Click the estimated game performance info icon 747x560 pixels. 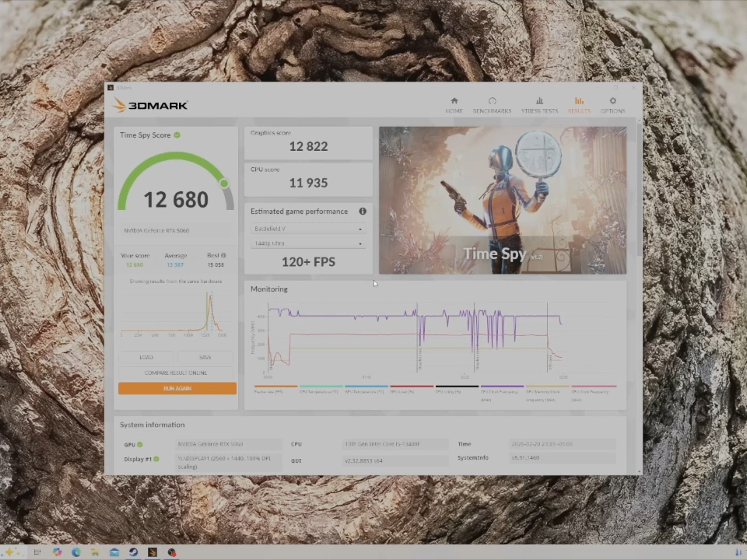pos(362,211)
